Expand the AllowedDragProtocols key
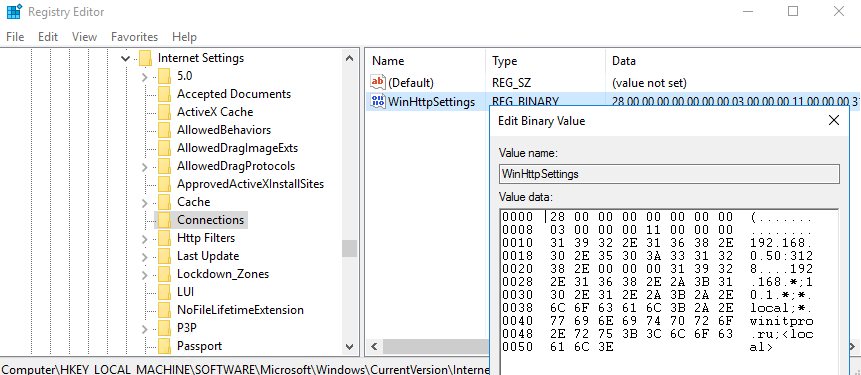Viewport: 861px width, 375px height. coord(144,166)
